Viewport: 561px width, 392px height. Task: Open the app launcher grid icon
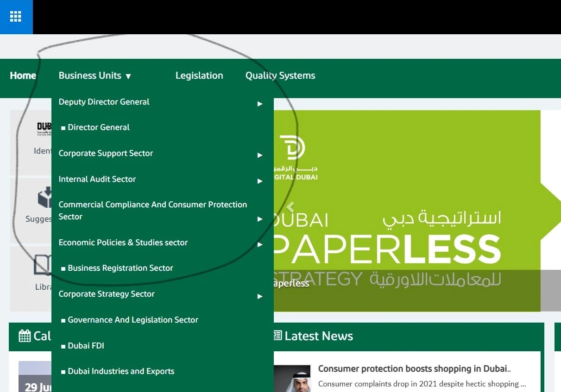click(x=16, y=17)
